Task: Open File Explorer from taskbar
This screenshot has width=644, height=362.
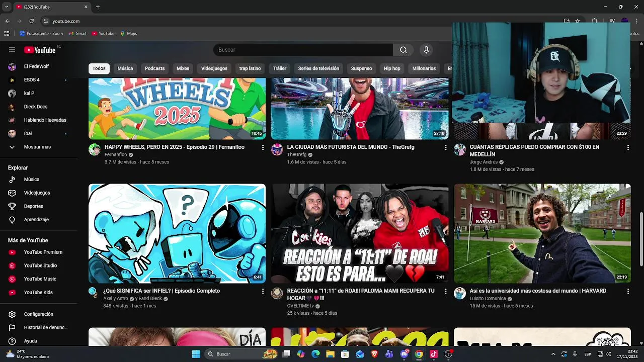Action: [x=330, y=354]
